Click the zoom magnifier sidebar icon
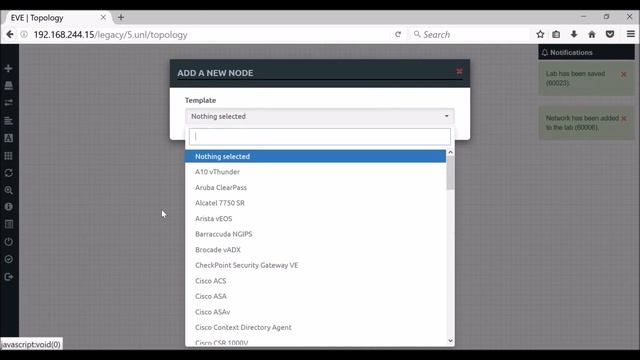640x360 pixels. (x=8, y=190)
